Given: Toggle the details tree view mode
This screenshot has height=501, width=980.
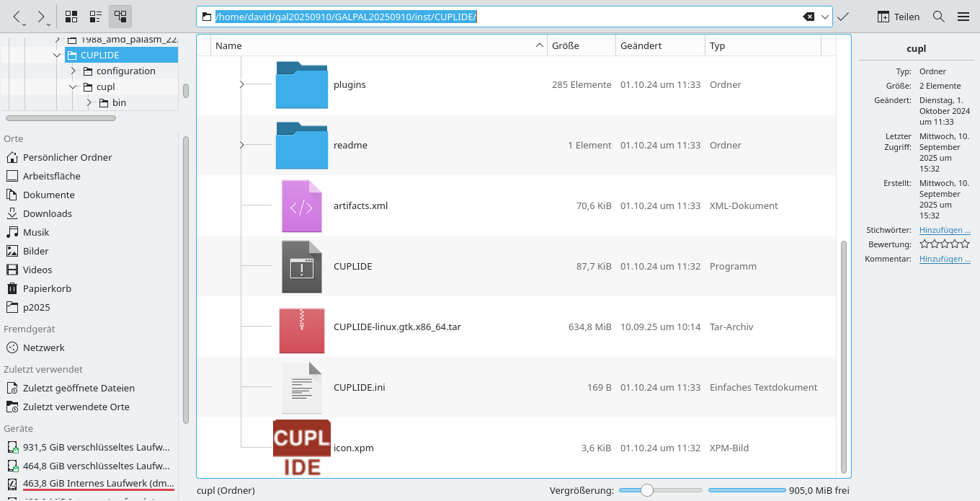Looking at the screenshot, I should [120, 16].
